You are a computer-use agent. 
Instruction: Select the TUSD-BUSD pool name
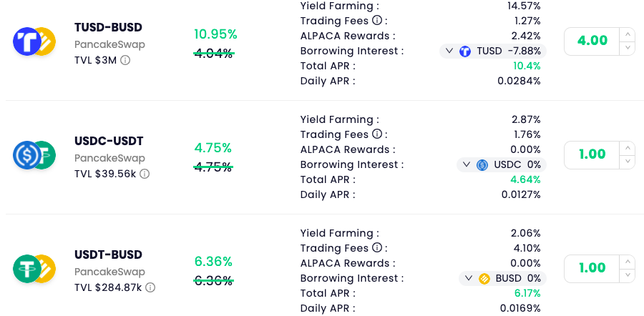[x=109, y=27]
